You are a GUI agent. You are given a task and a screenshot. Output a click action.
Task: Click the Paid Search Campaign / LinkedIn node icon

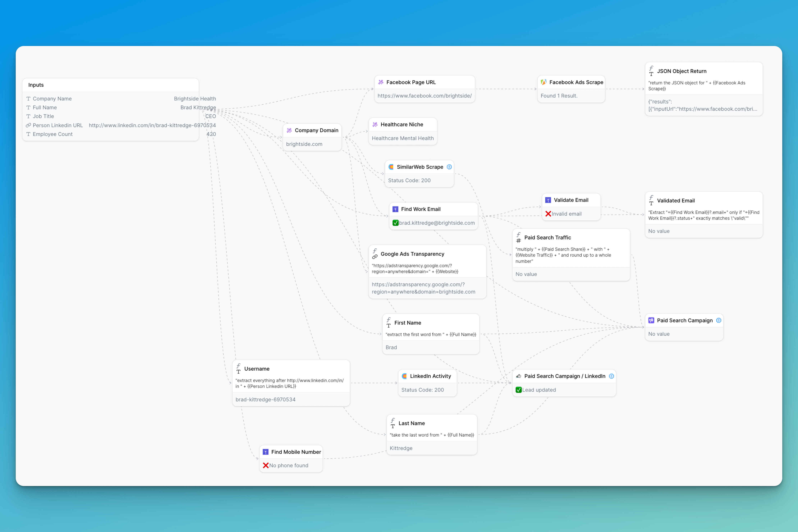pos(518,376)
